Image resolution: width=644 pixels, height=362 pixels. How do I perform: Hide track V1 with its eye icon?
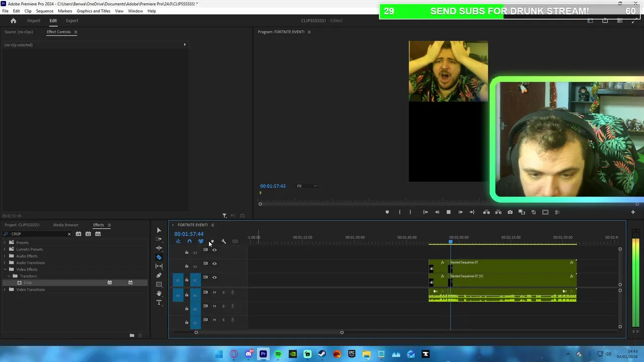(x=214, y=277)
